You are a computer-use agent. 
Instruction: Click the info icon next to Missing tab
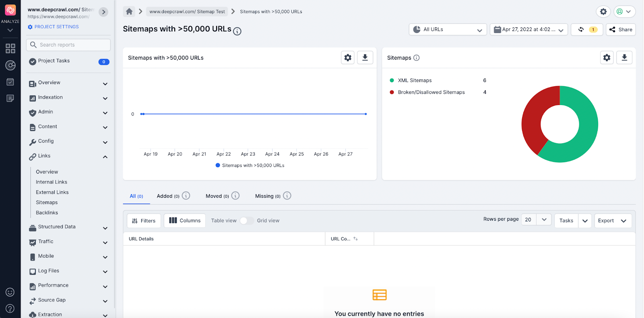[x=287, y=196]
